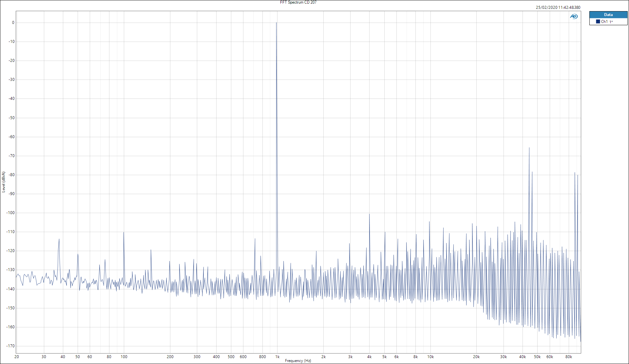
Task: Click the 80k X-axis tick label
Action: (x=569, y=357)
